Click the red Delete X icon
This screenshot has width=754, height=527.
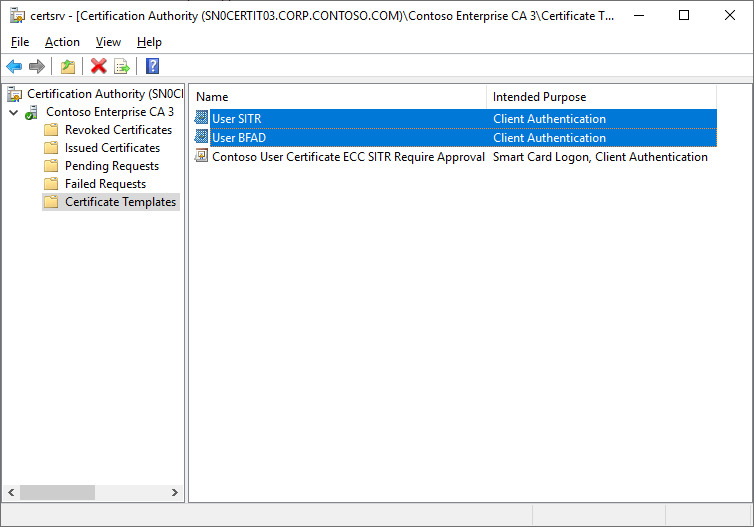pos(98,66)
